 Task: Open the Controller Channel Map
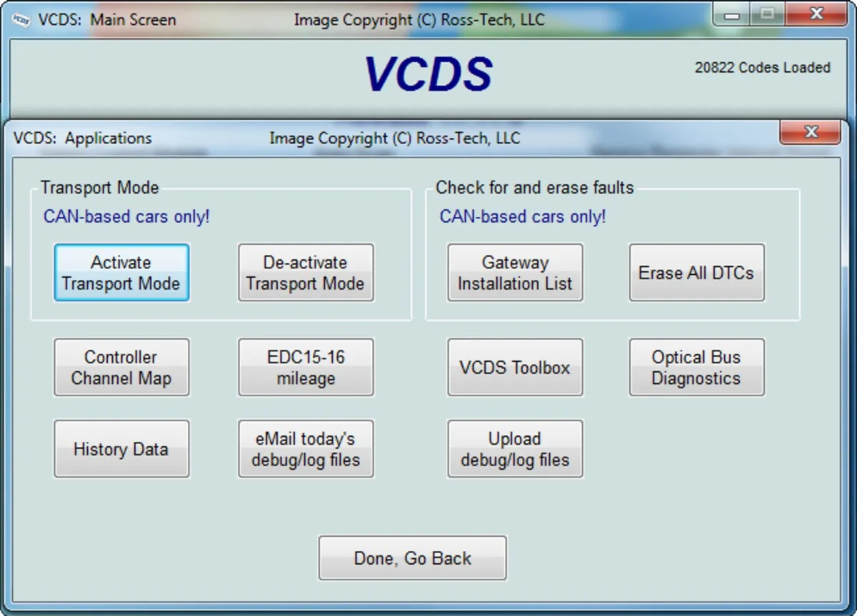121,368
